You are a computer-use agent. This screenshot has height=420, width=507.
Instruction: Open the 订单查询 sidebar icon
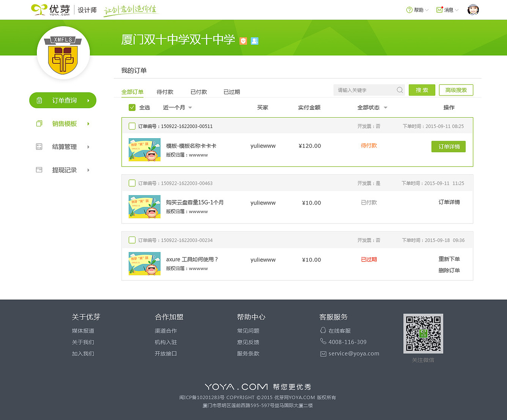[x=39, y=100]
